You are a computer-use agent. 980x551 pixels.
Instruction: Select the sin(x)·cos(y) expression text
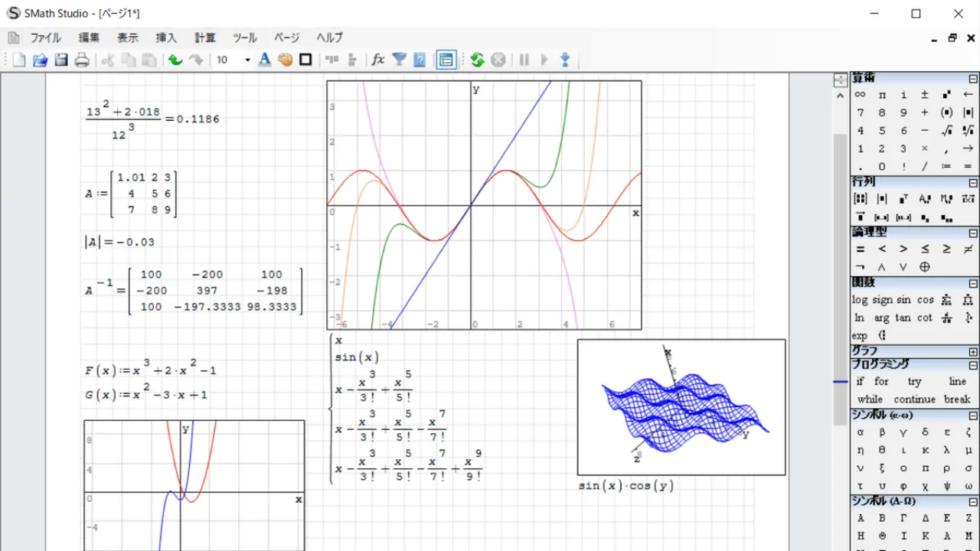[x=626, y=486]
